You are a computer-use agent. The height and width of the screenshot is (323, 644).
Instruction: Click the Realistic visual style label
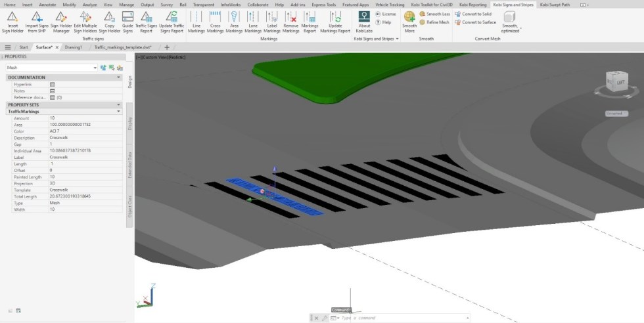177,58
